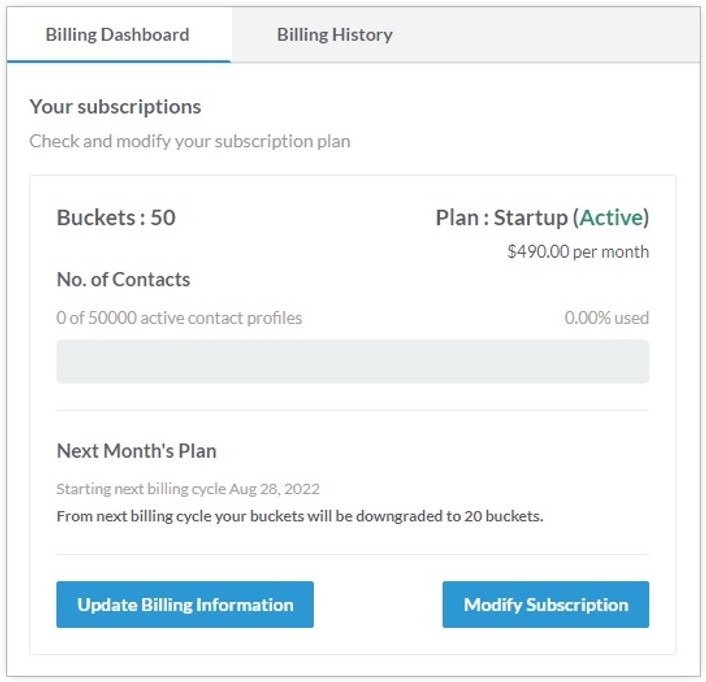Screen dimensions: 706x682
Task: Select the Buckets : 50 label
Action: (116, 217)
